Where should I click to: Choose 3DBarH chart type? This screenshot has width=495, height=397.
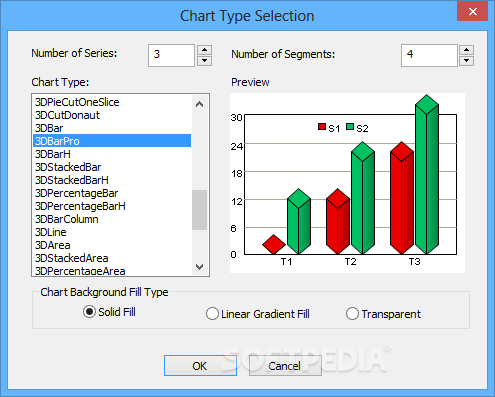[112, 154]
